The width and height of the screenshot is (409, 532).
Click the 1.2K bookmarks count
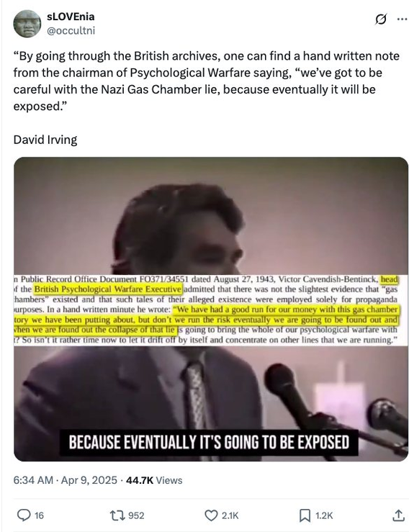[324, 515]
